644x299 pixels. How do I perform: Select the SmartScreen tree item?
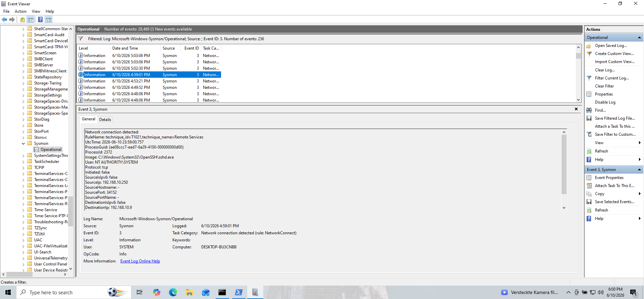[45, 53]
